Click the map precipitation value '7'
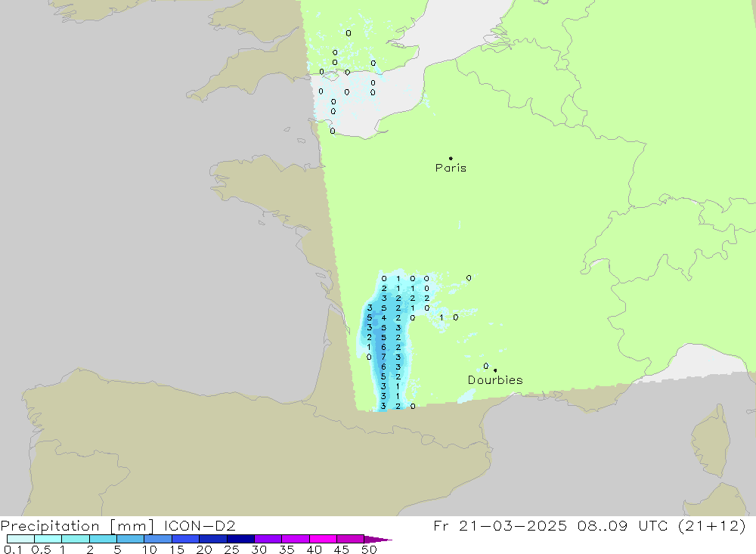 pos(384,357)
